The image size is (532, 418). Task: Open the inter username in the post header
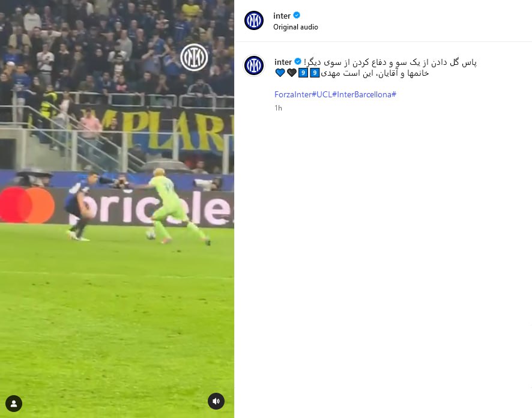[x=282, y=16]
